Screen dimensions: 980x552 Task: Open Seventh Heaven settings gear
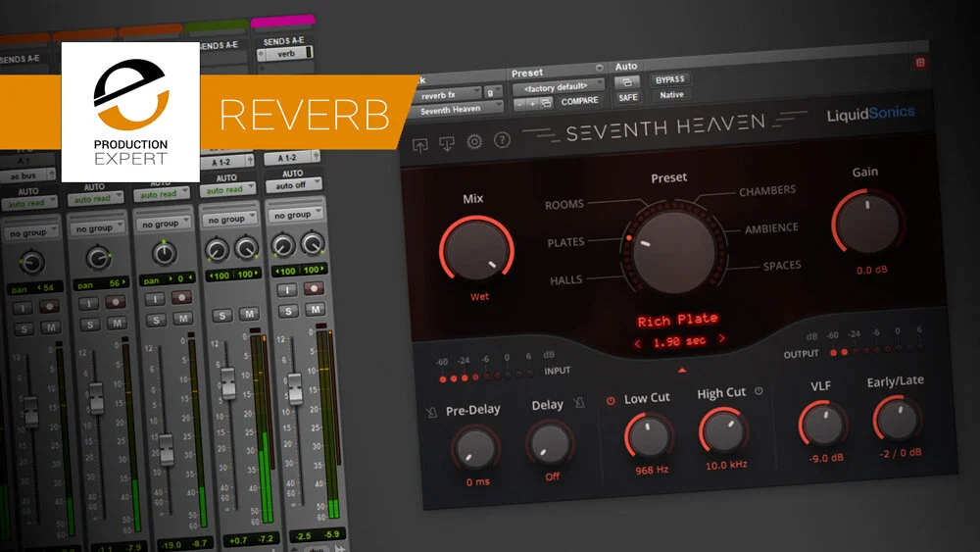point(474,142)
